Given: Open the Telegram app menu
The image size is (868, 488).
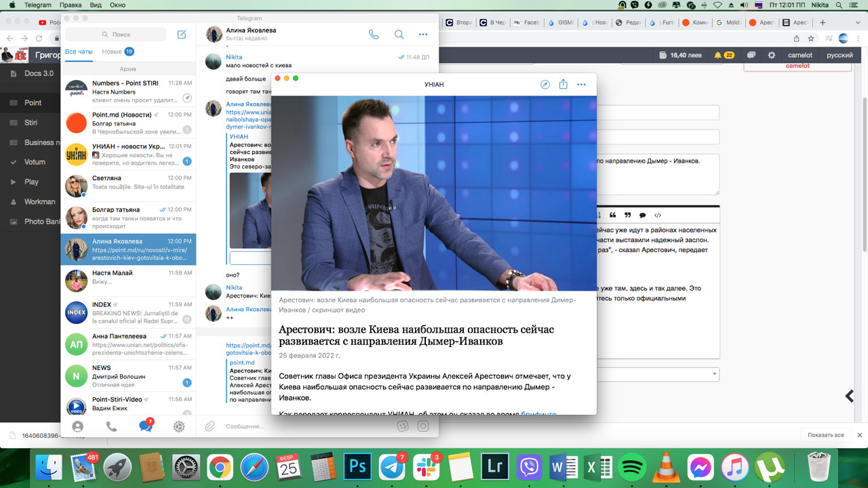Looking at the screenshot, I should coord(37,5).
